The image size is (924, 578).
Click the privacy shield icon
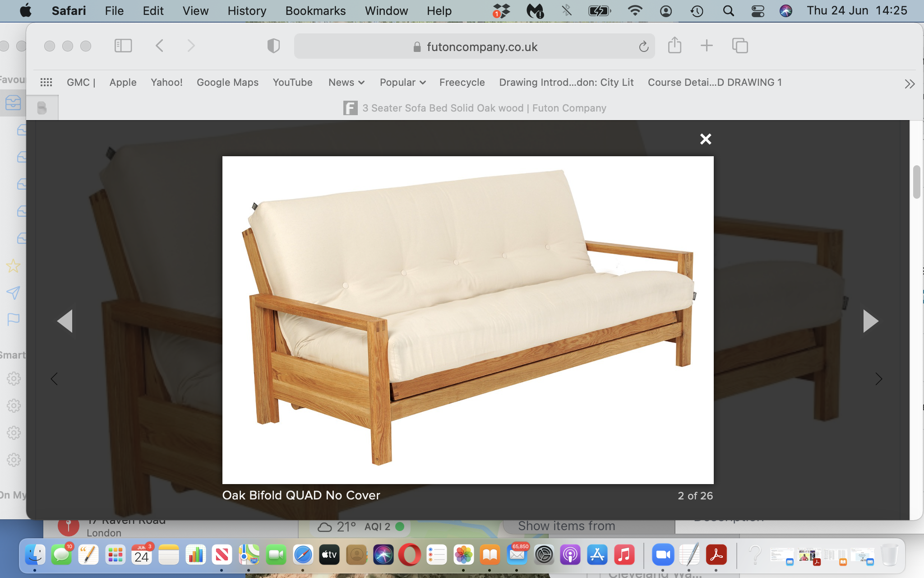point(274,46)
